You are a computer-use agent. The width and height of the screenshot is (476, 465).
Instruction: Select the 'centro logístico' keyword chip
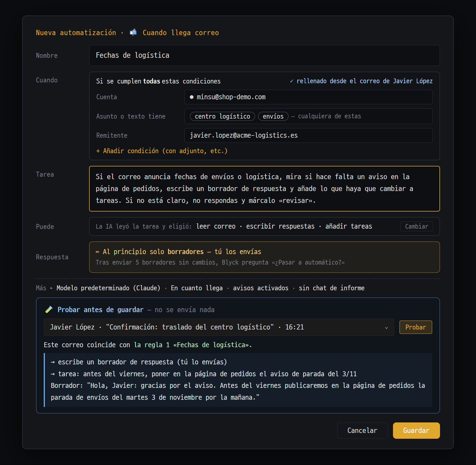(x=223, y=116)
